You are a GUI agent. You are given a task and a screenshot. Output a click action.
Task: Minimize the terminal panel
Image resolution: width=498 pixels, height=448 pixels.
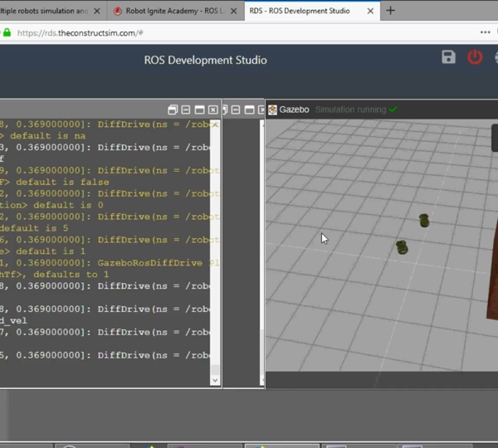click(186, 110)
